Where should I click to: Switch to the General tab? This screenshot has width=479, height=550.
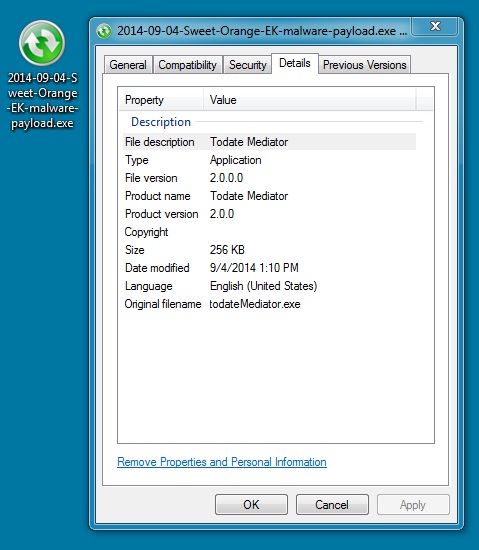pos(128,65)
